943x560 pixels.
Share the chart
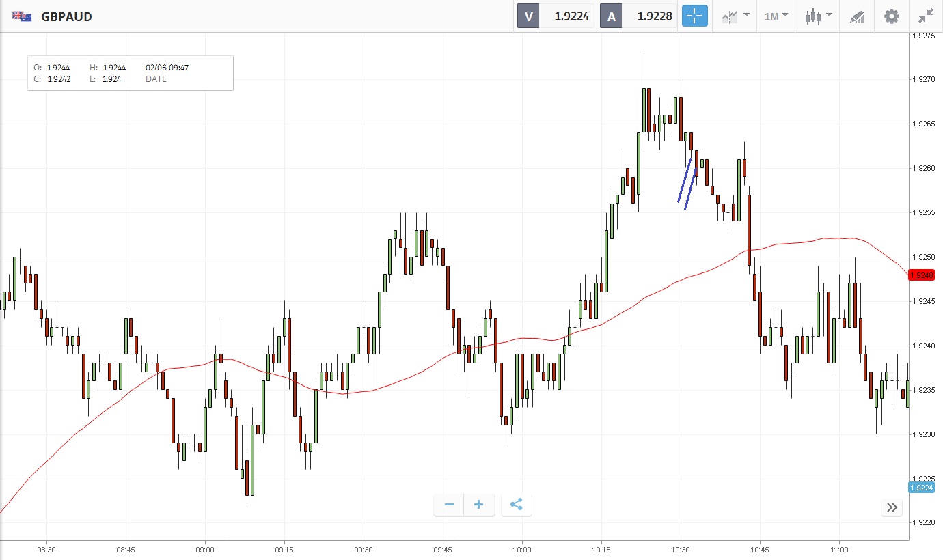(517, 505)
